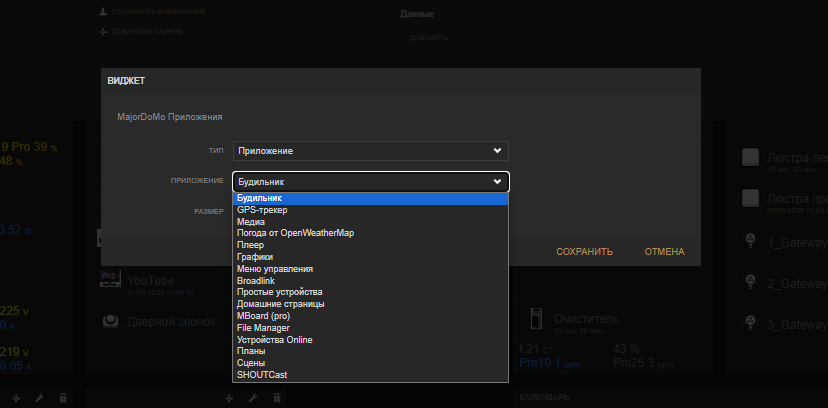Select GPS-трекер from the application list

point(262,210)
